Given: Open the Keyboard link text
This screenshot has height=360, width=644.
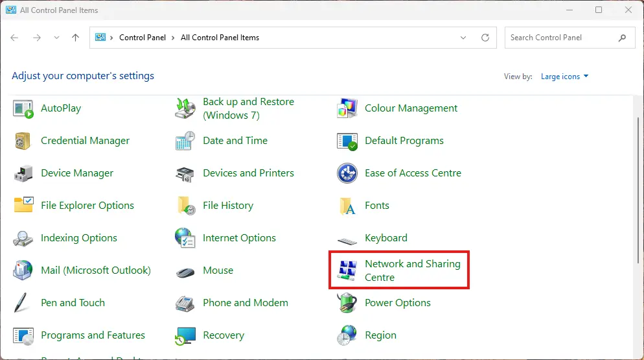Looking at the screenshot, I should pos(386,238).
